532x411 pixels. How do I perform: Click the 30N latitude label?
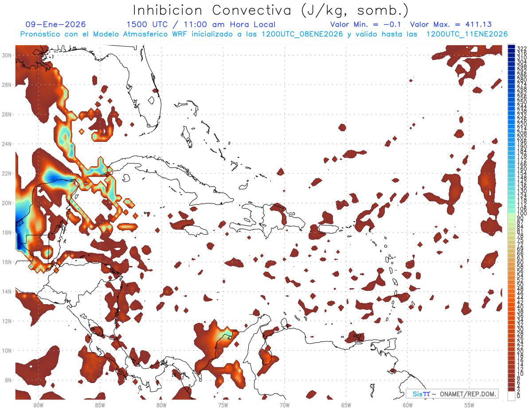(x=8, y=55)
